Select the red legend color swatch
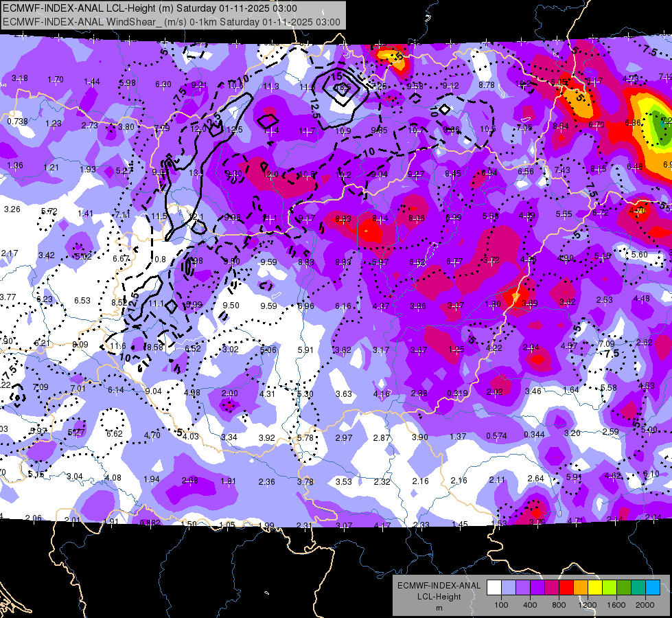The height and width of the screenshot is (618, 672). 566,588
